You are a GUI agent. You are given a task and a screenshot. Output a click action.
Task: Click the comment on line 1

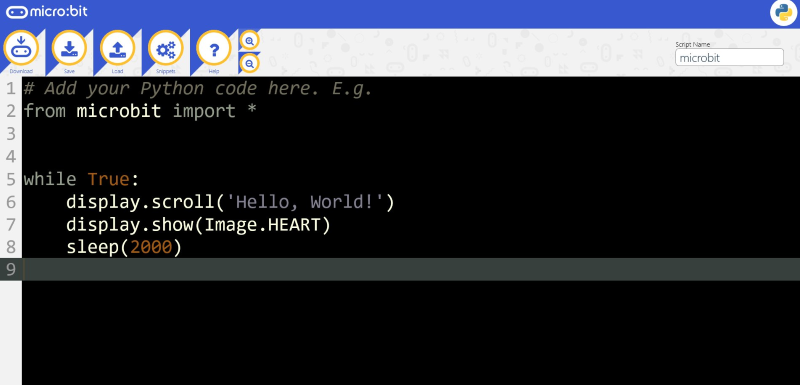[x=198, y=89]
